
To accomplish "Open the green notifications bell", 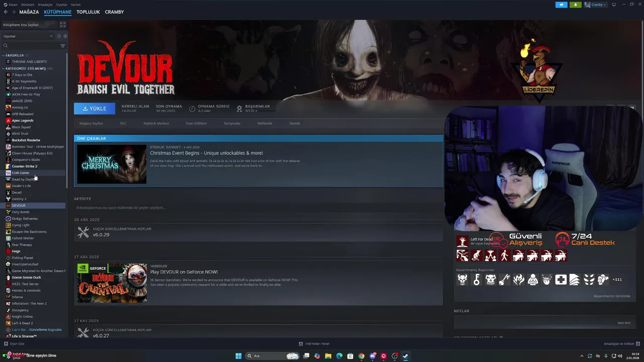I will click(x=576, y=5).
